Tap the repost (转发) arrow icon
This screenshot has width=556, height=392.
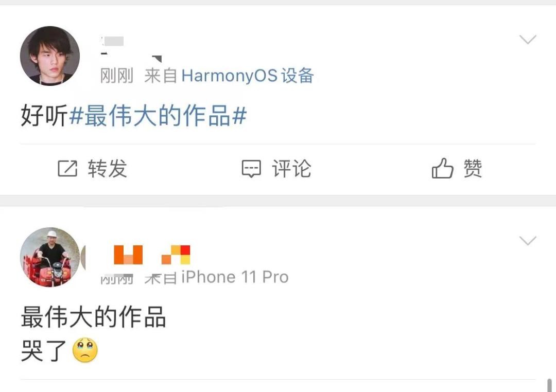point(67,168)
